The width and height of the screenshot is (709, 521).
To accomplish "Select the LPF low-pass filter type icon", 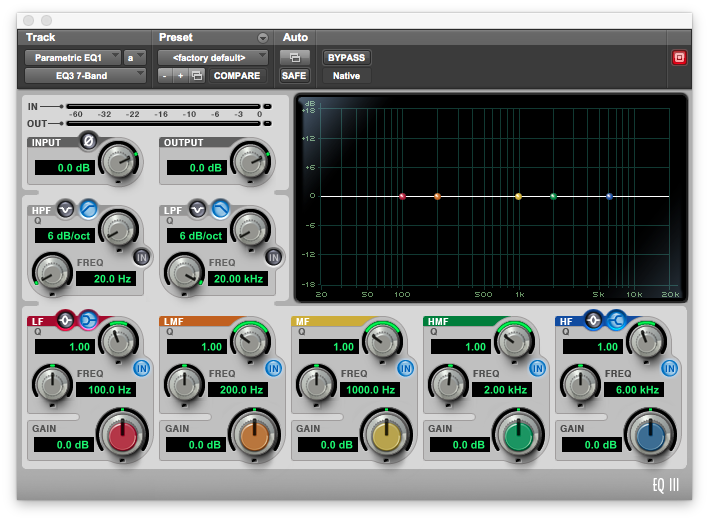I will [220, 209].
